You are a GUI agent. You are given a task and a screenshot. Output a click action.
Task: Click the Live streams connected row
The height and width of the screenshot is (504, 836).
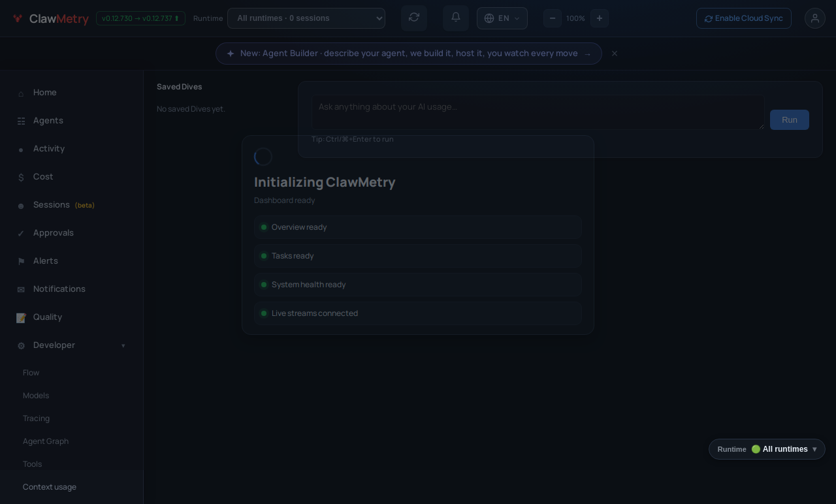(418, 313)
